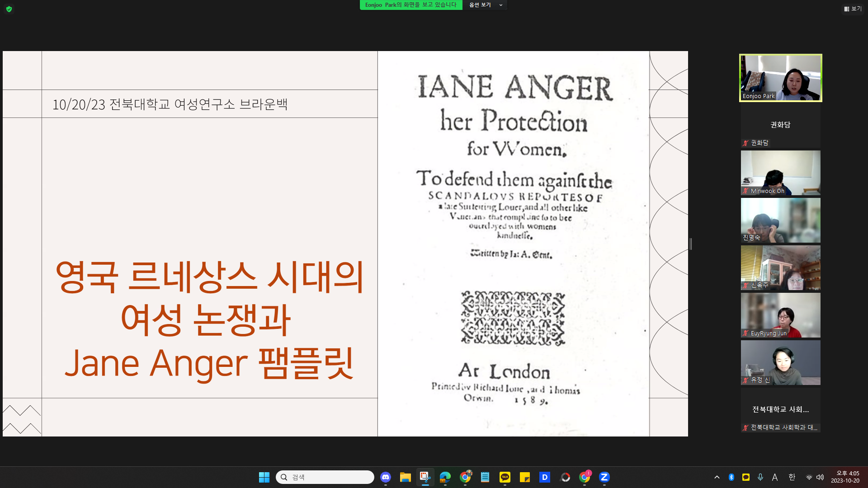Select Eonjoo Park's video thumbnail
The width and height of the screenshot is (868, 488).
point(780,78)
